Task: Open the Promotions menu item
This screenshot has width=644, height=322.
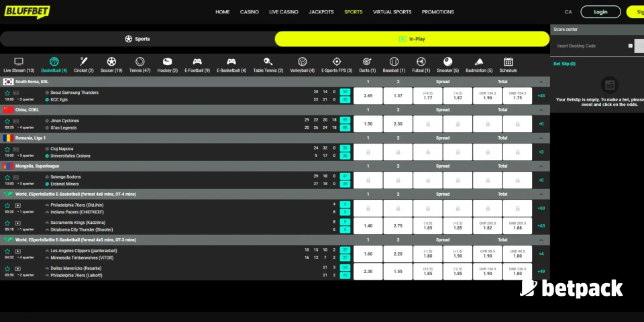Action: pyautogui.click(x=437, y=12)
